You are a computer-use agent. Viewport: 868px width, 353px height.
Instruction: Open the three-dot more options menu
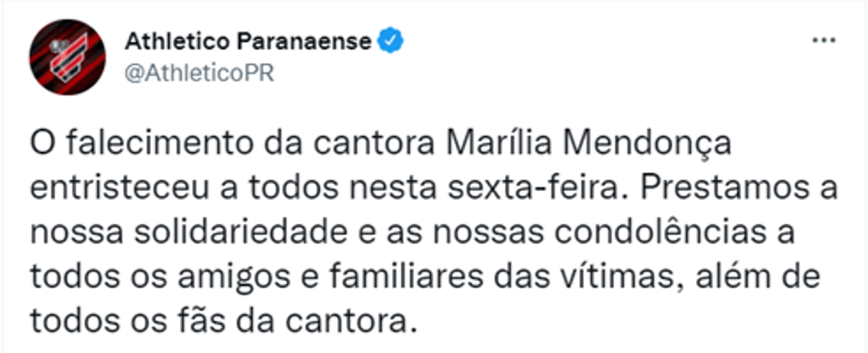click(x=824, y=40)
